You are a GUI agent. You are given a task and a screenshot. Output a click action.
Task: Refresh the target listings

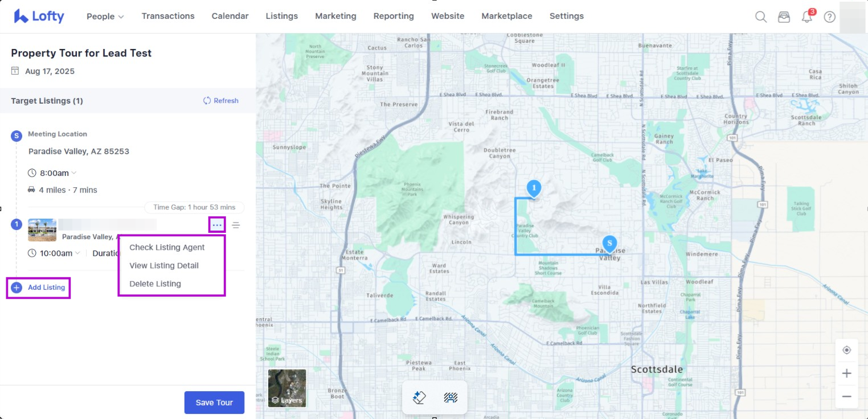coord(221,101)
